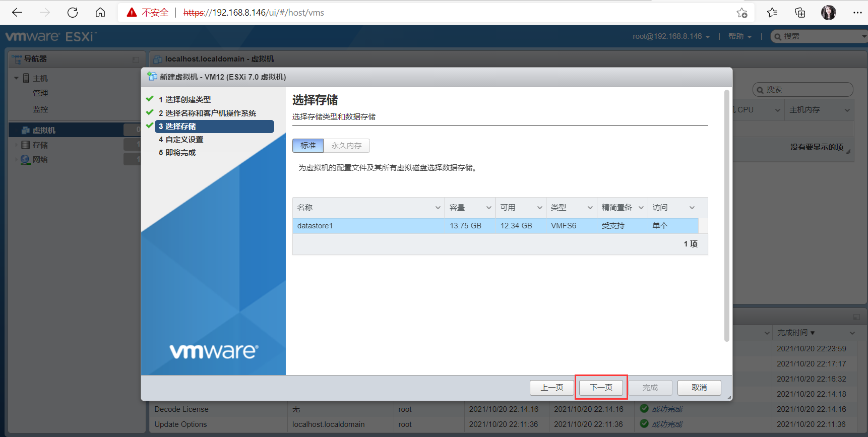This screenshot has height=437, width=868.
Task: Click the wizard resize grip corner
Action: tap(729, 398)
